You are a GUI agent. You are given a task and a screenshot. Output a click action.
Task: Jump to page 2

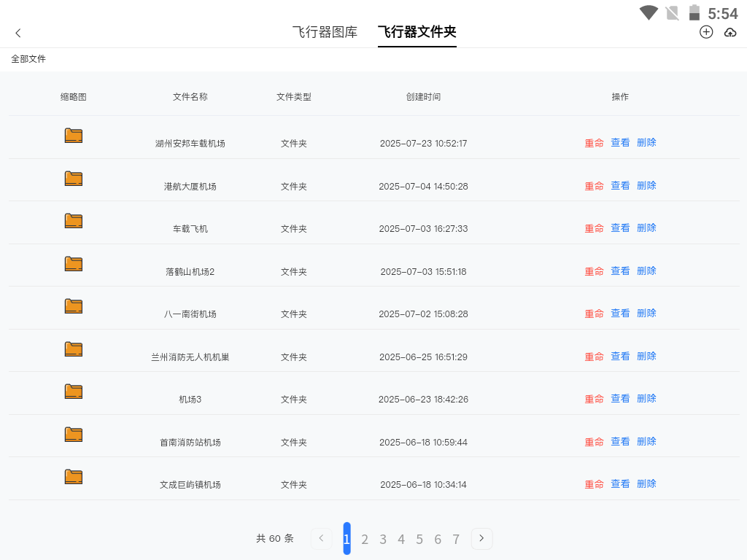coord(365,539)
